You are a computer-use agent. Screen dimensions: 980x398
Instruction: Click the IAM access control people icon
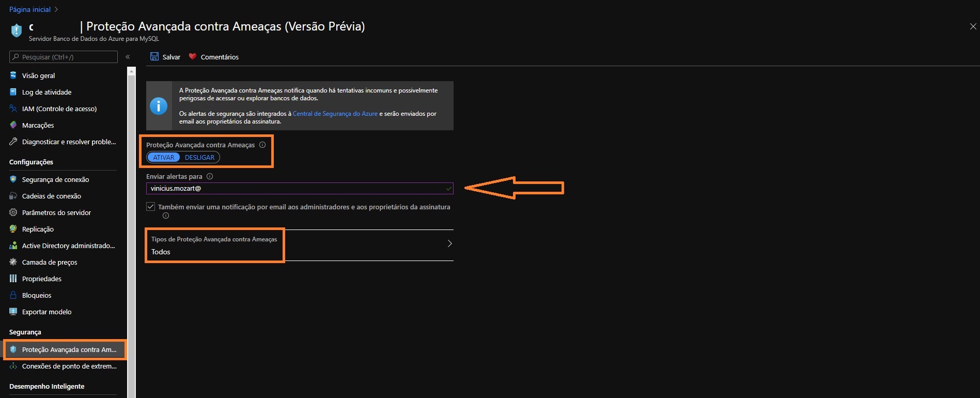(x=13, y=108)
